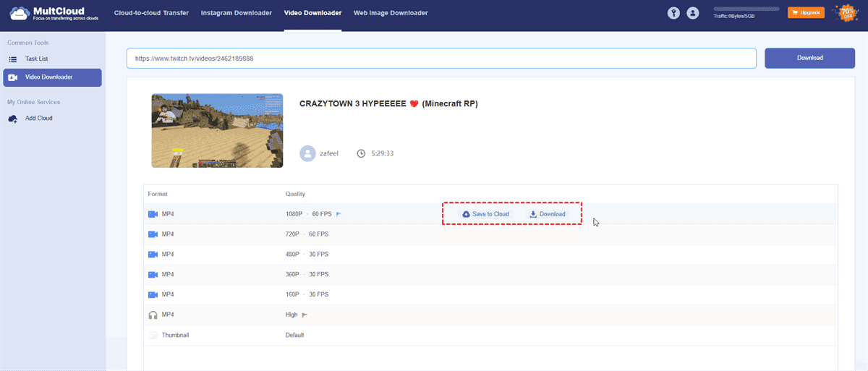Click the zafeel channel avatar icon
The image size is (868, 371).
click(308, 153)
